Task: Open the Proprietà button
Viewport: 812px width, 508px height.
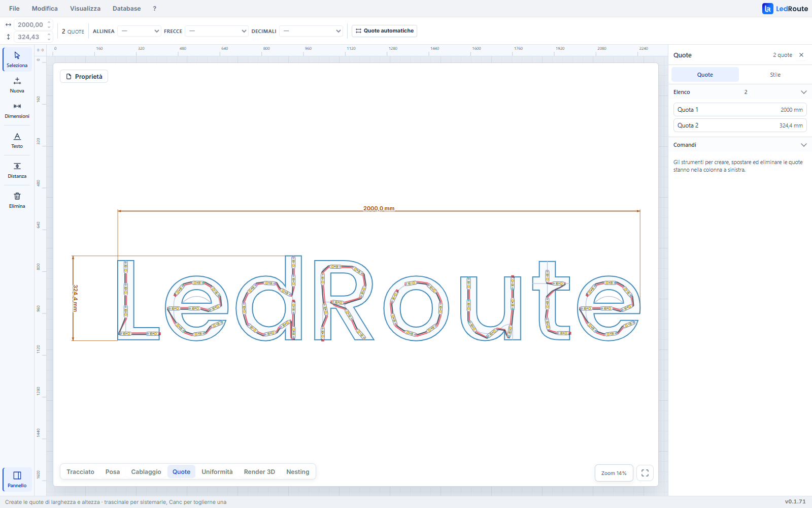Action: 84,77
